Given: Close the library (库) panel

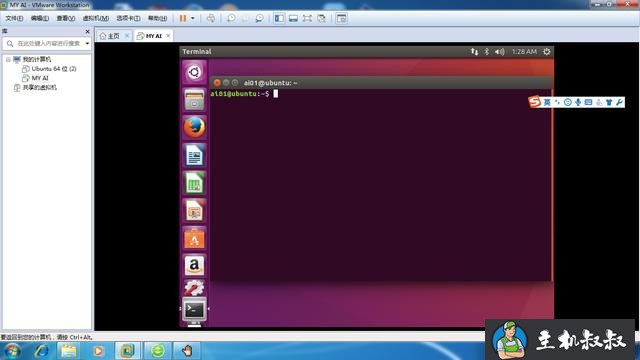Looking at the screenshot, I should (87, 31).
